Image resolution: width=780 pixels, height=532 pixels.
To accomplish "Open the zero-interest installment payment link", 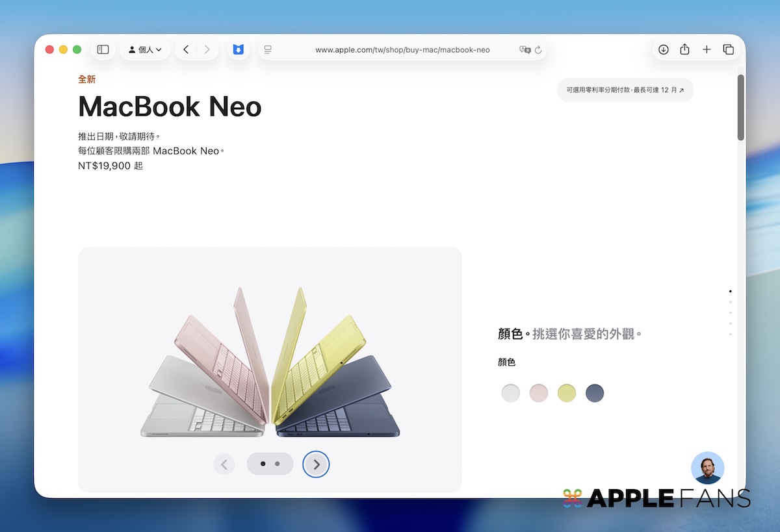I will [x=625, y=90].
